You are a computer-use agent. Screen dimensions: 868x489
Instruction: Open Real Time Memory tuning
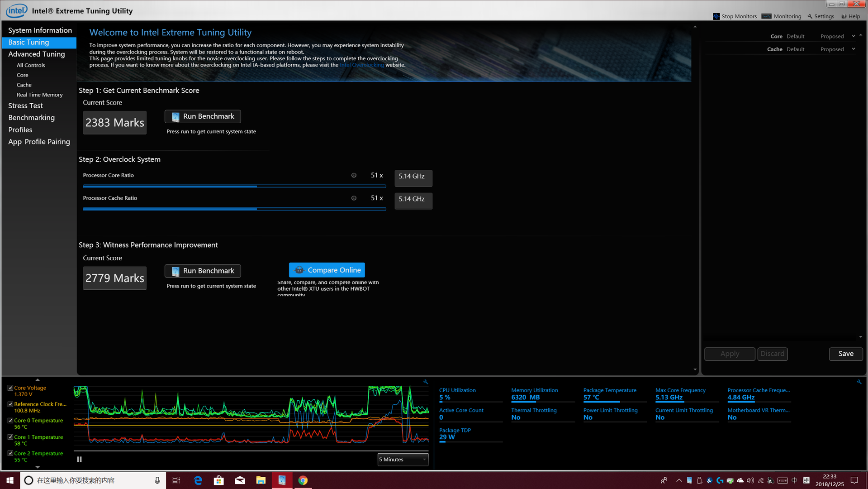(x=39, y=95)
